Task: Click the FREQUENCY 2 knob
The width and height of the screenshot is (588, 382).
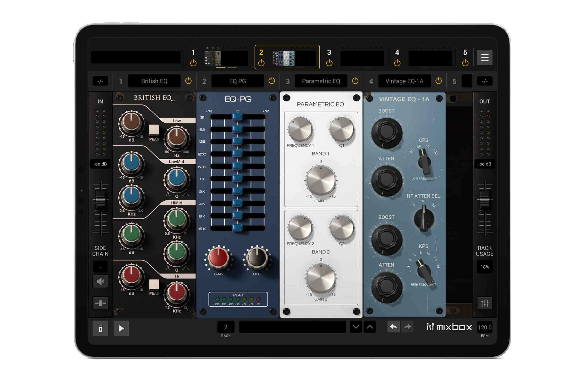Action: [x=300, y=228]
